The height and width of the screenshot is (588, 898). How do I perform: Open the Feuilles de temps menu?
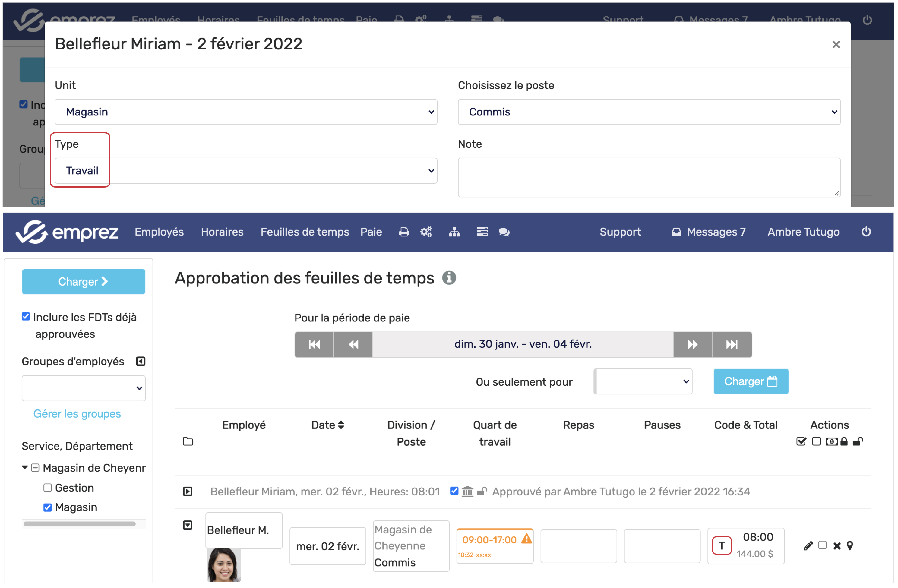[x=305, y=232]
